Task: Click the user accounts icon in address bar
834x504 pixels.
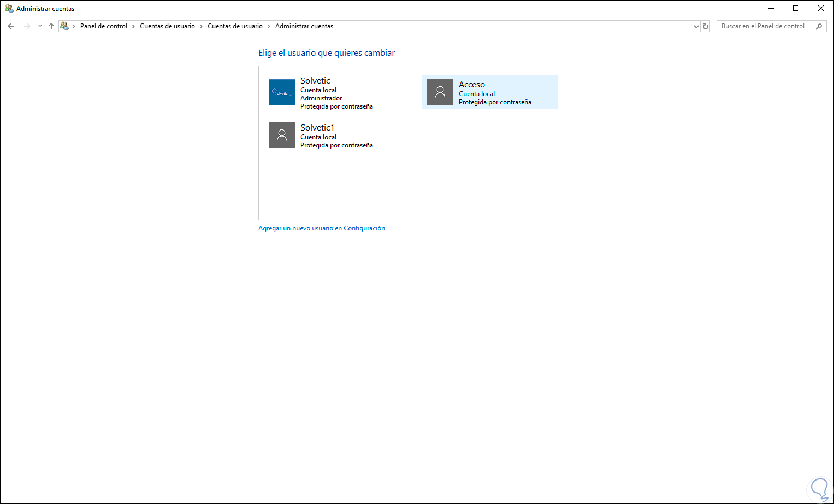Action: click(64, 26)
